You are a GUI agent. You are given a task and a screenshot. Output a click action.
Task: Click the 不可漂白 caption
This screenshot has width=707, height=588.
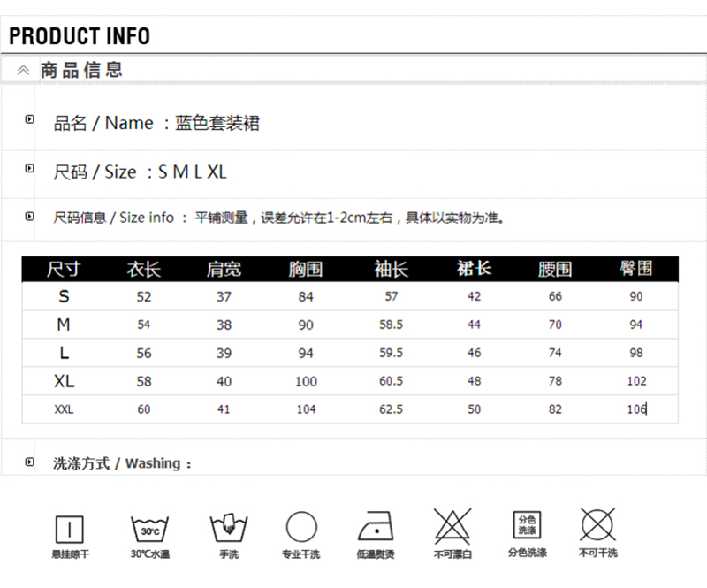point(452,554)
